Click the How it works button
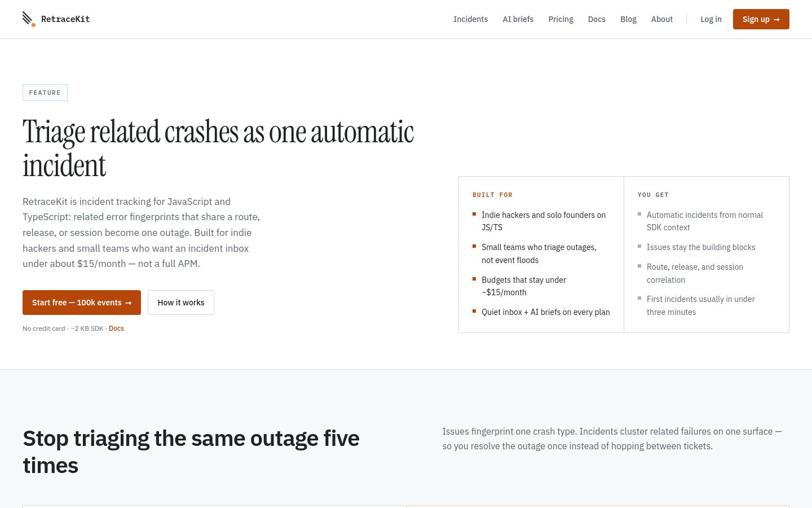 (181, 303)
